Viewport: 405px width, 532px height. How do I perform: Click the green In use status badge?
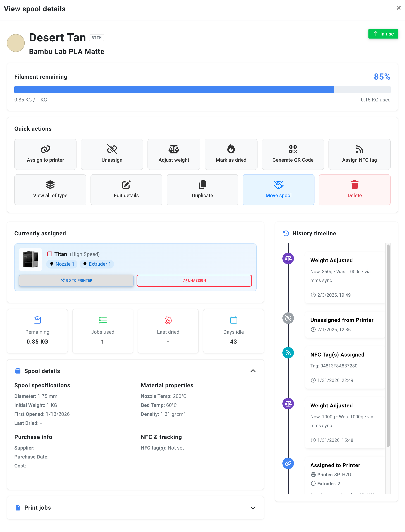(383, 34)
